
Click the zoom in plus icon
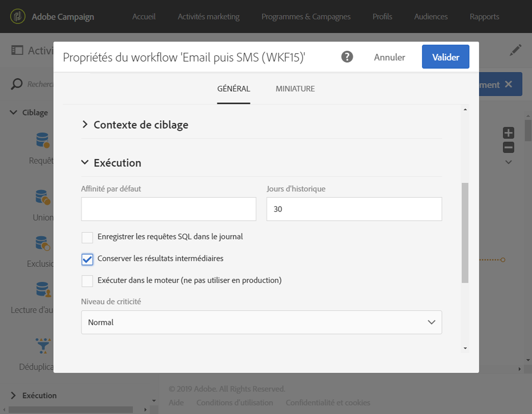(x=508, y=133)
